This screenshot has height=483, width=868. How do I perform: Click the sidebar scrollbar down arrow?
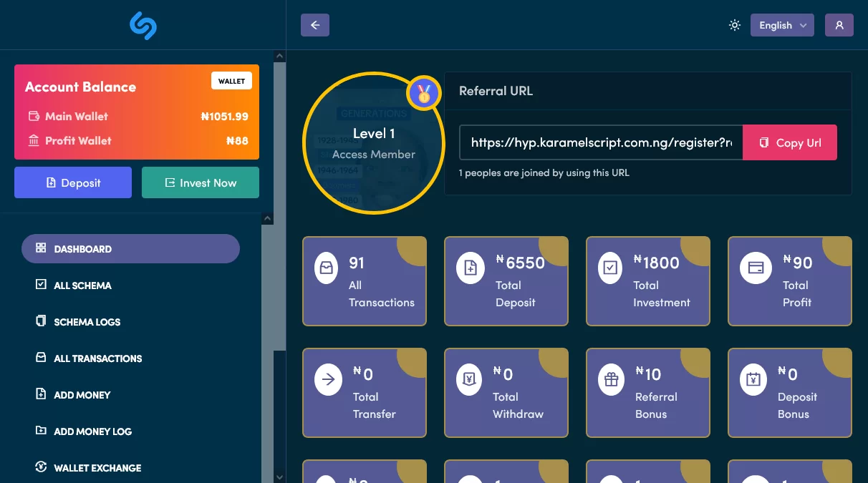tap(280, 476)
